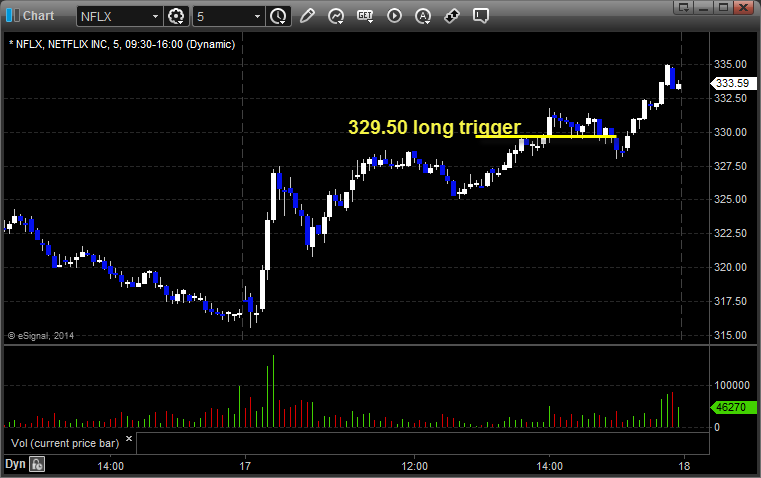
Task: Click the diagonal arrows trading icon
Action: coord(452,16)
